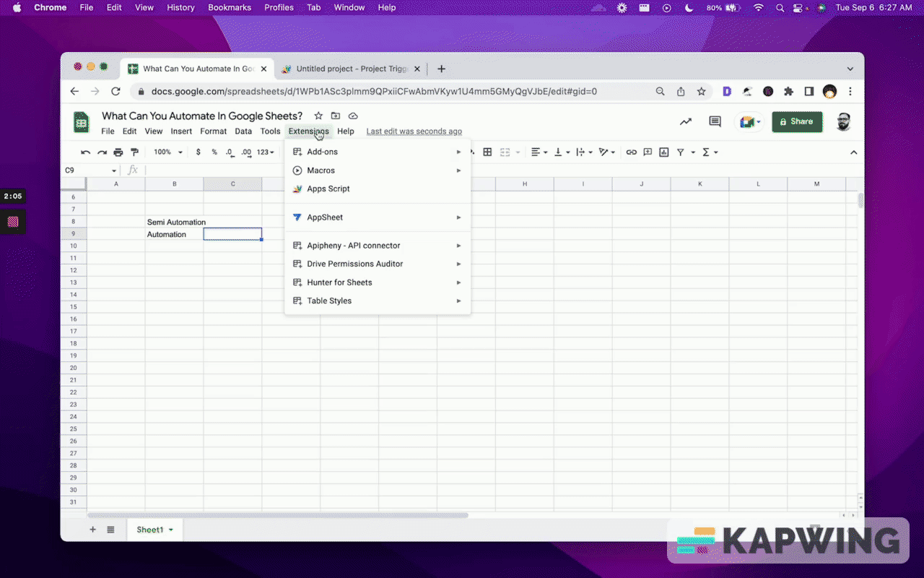This screenshot has width=924, height=578.
Task: Open the Format menu in Sheets
Action: click(x=213, y=131)
